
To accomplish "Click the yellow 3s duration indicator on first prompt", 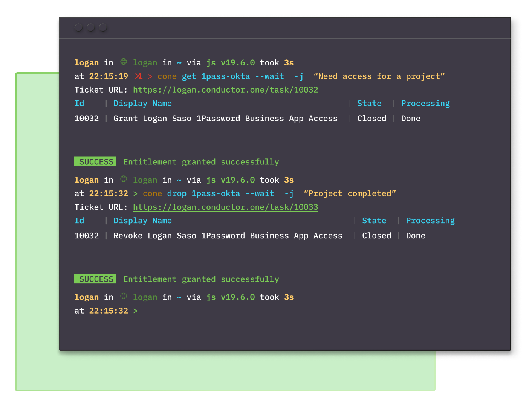I will (x=289, y=62).
